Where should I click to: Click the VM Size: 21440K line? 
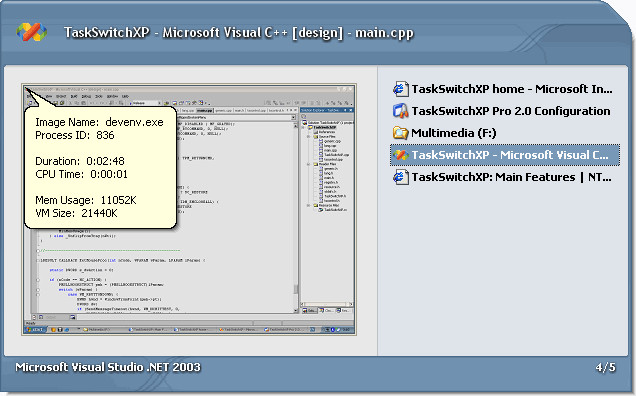76,213
